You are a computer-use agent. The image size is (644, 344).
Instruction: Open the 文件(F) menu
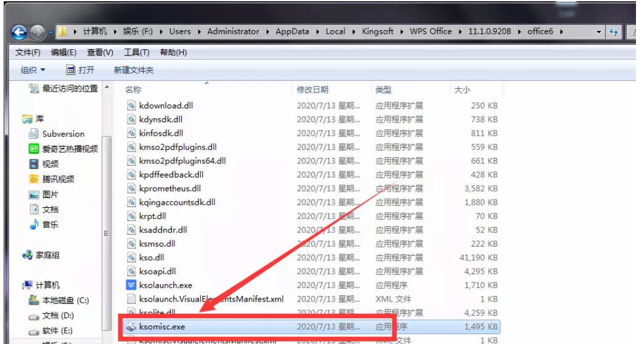[28, 52]
